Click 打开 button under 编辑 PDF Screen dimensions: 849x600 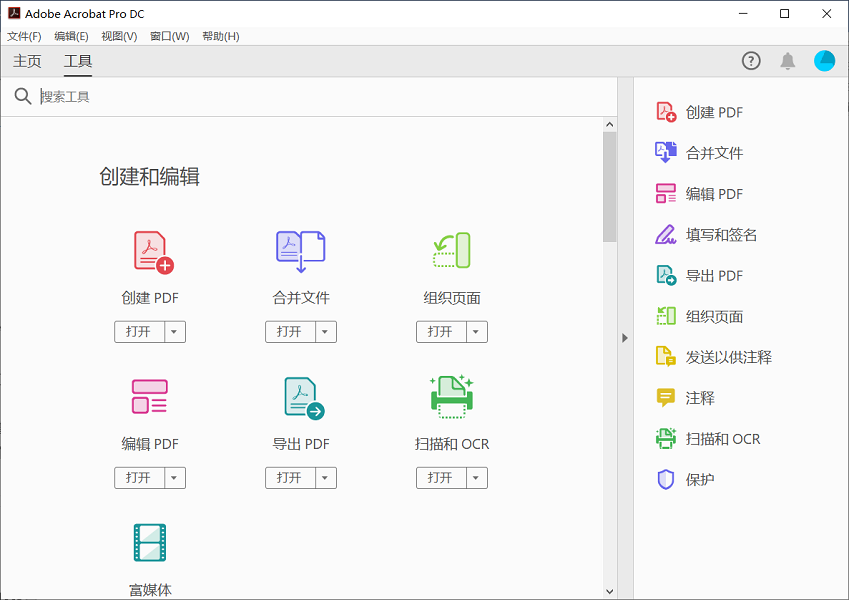pos(139,478)
